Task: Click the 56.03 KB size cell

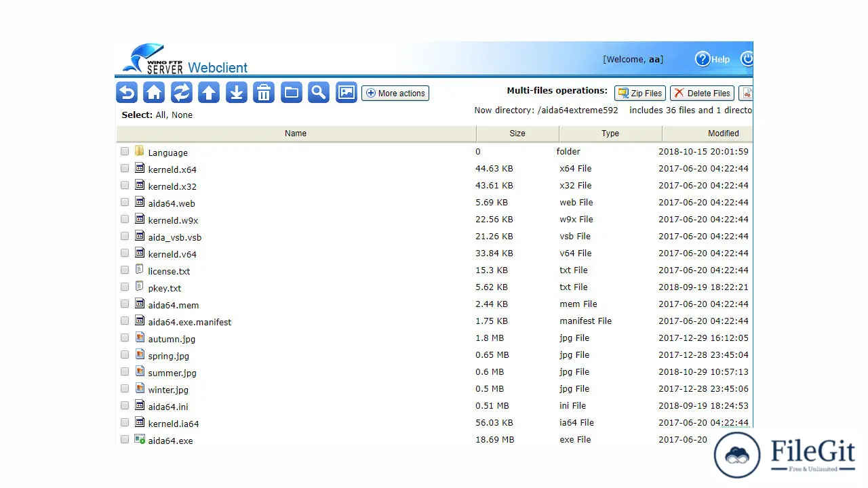Action: [x=494, y=422]
